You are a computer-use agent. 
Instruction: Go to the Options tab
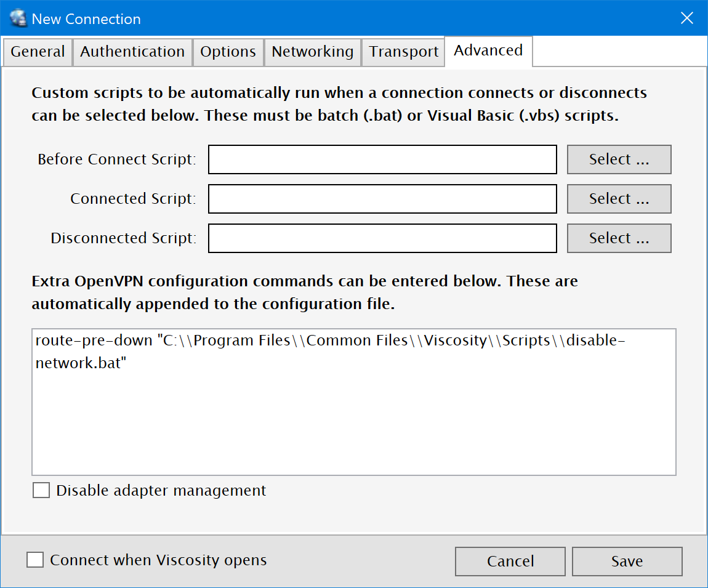228,52
